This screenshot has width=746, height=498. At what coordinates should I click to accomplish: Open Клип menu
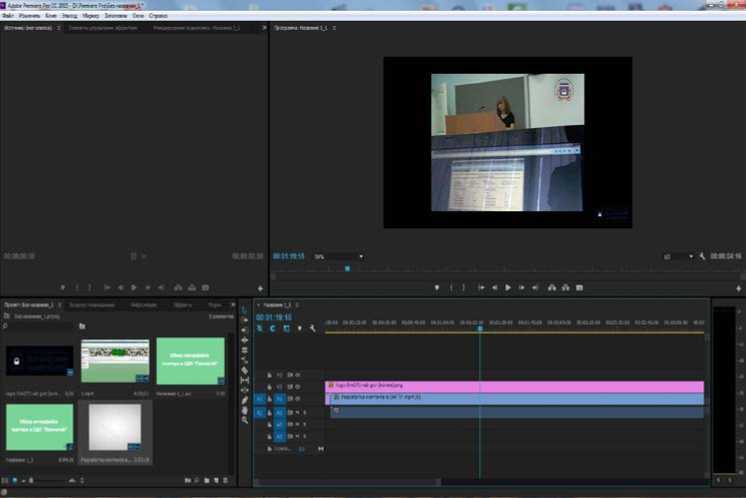[51, 16]
